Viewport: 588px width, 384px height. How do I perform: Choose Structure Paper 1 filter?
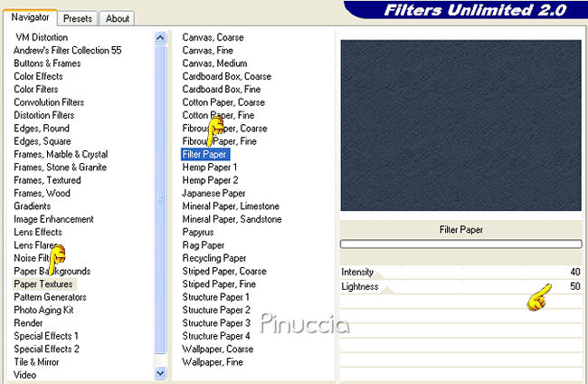point(215,297)
